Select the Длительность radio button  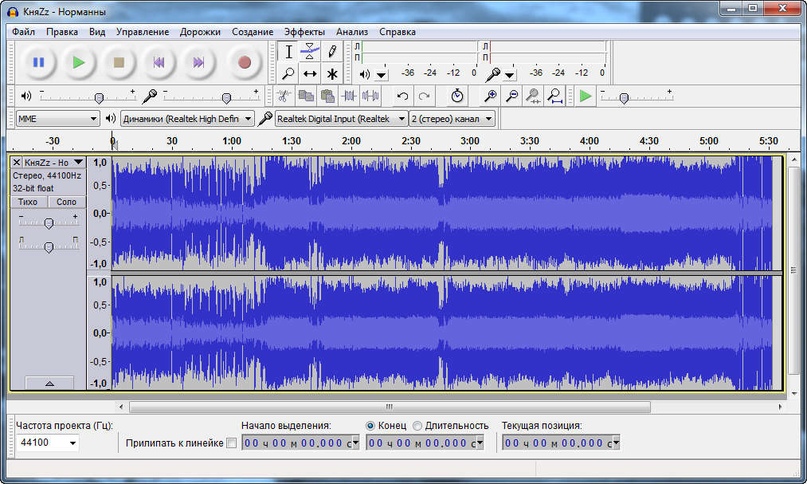tap(417, 426)
